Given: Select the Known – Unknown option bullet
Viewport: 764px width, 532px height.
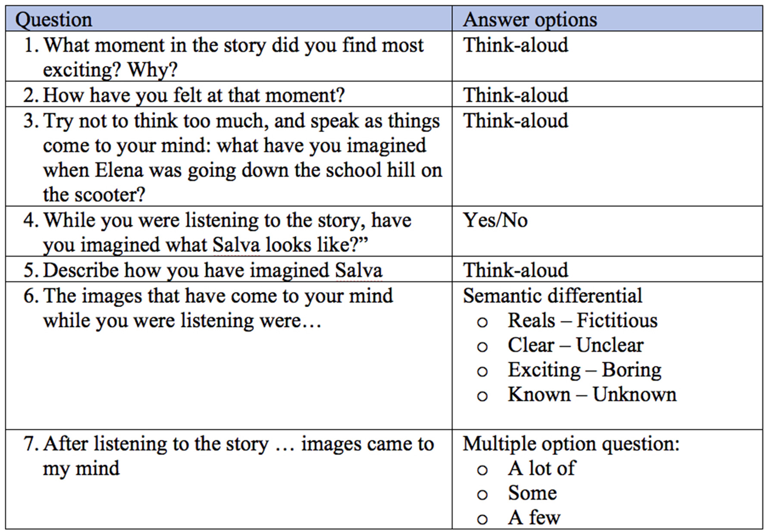Looking at the screenshot, I should coord(482,396).
